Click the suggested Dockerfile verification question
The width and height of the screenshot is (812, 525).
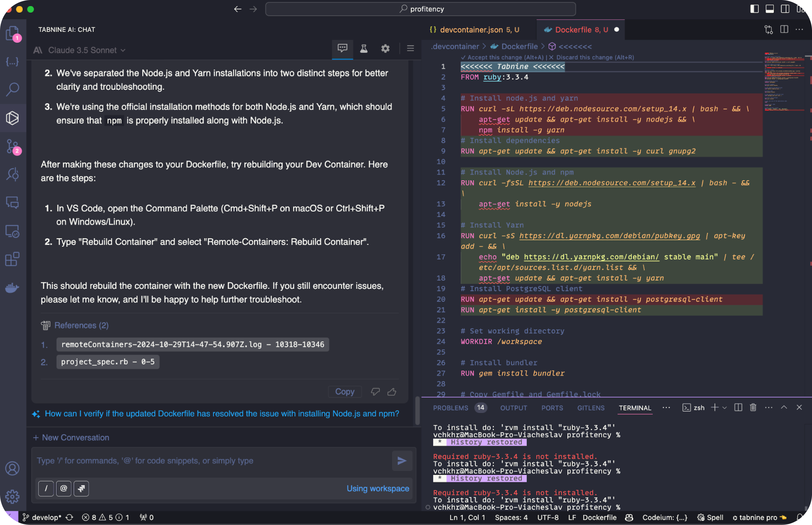click(x=222, y=414)
